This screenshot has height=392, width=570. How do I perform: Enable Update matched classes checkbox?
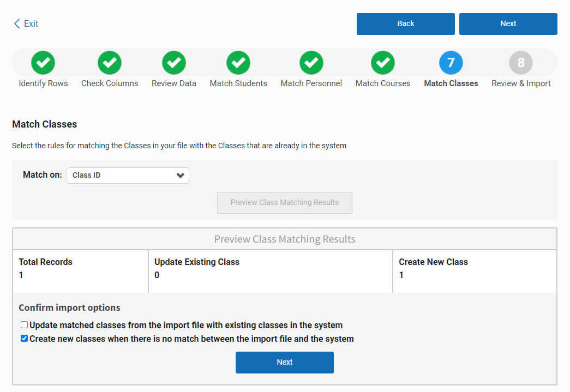pos(25,325)
